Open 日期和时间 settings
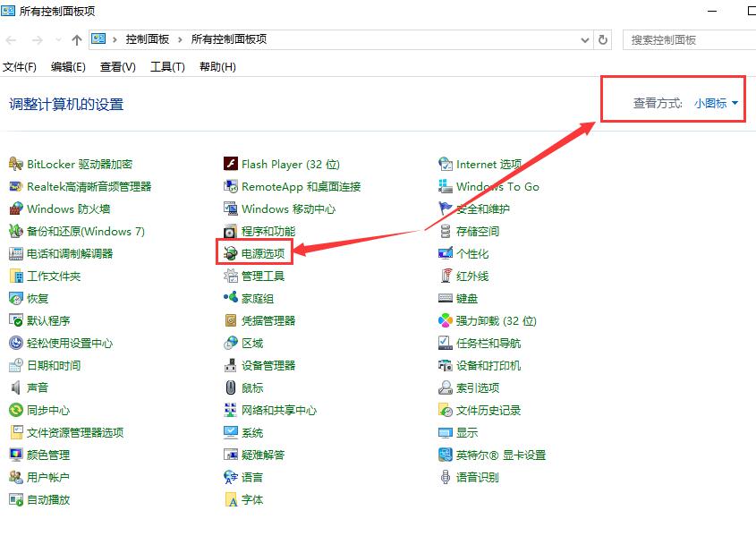756x553 pixels. (x=56, y=365)
